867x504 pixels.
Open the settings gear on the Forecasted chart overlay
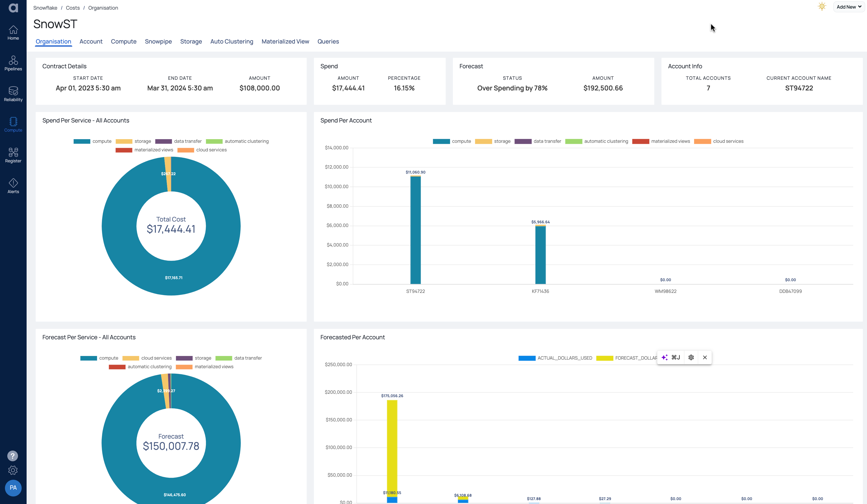pyautogui.click(x=691, y=358)
